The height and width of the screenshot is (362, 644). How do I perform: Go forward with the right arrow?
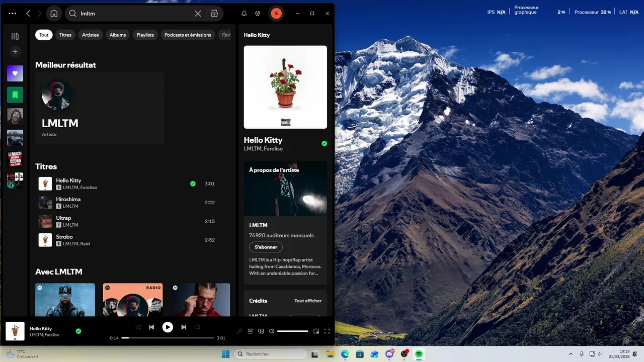tap(40, 14)
